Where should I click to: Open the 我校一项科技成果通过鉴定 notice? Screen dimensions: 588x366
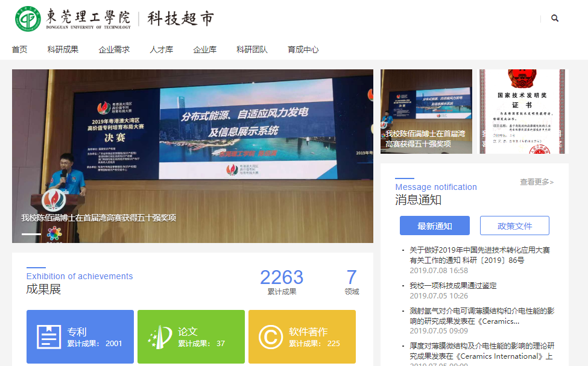point(453,285)
